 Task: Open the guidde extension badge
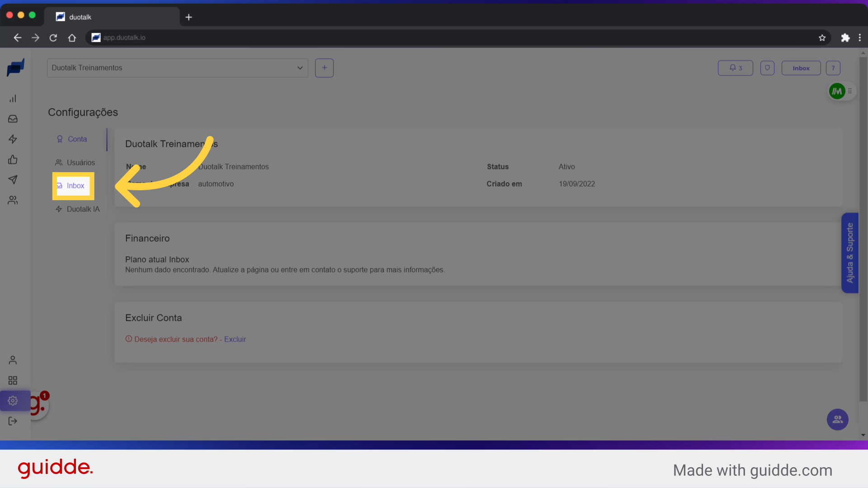click(x=39, y=404)
